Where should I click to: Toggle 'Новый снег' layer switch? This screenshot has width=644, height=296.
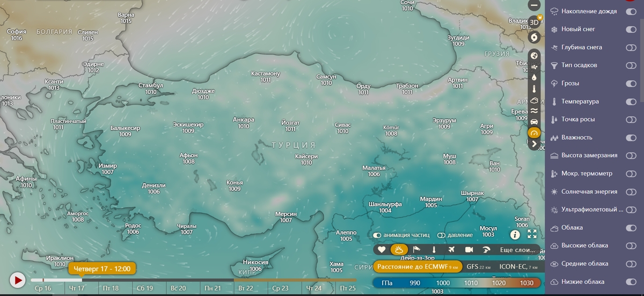[631, 29]
